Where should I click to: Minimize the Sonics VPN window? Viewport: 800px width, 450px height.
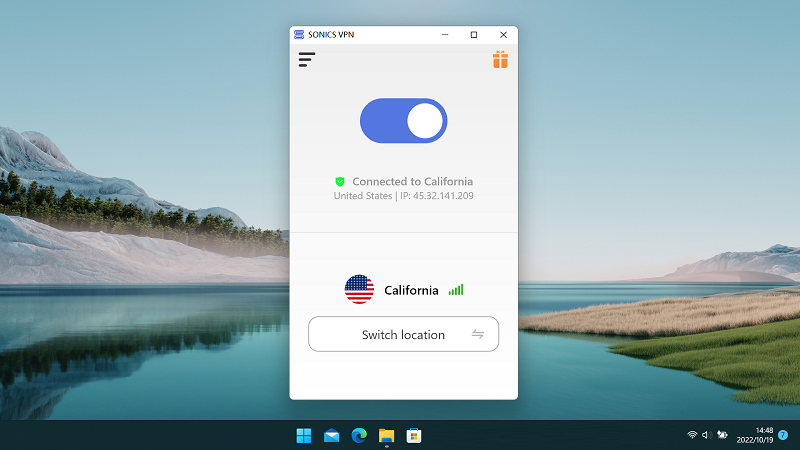[443, 34]
